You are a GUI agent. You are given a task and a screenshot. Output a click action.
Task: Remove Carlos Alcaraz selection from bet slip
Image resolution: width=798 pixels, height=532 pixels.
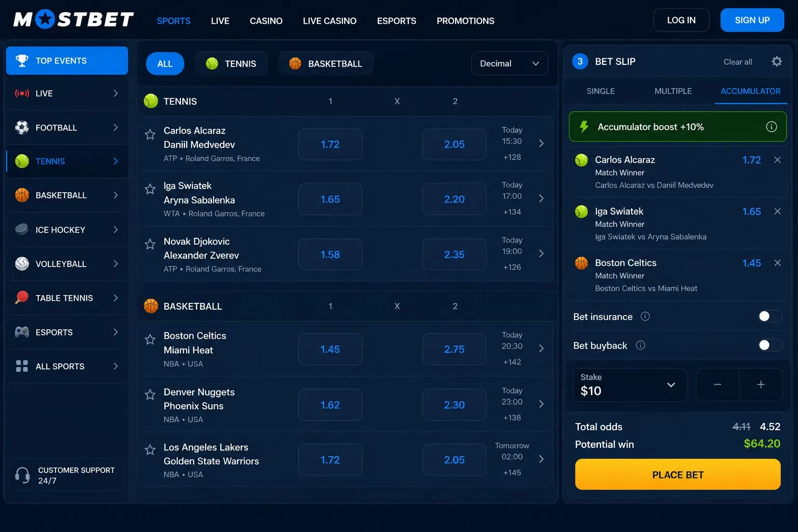tap(777, 160)
